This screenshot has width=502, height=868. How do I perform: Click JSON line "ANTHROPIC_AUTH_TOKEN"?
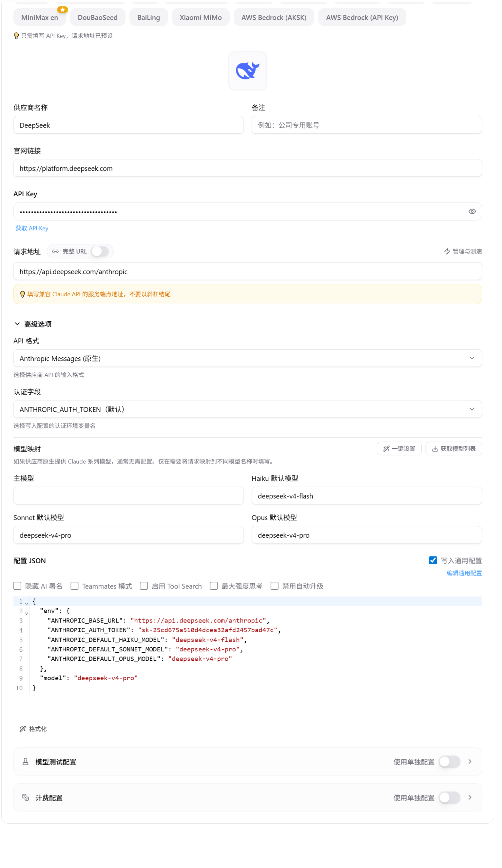click(x=164, y=630)
